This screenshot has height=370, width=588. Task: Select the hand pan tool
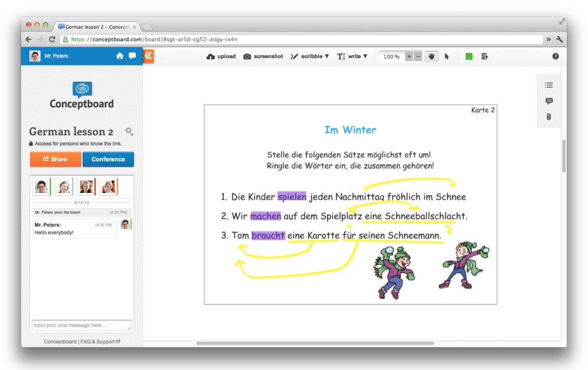coord(432,57)
